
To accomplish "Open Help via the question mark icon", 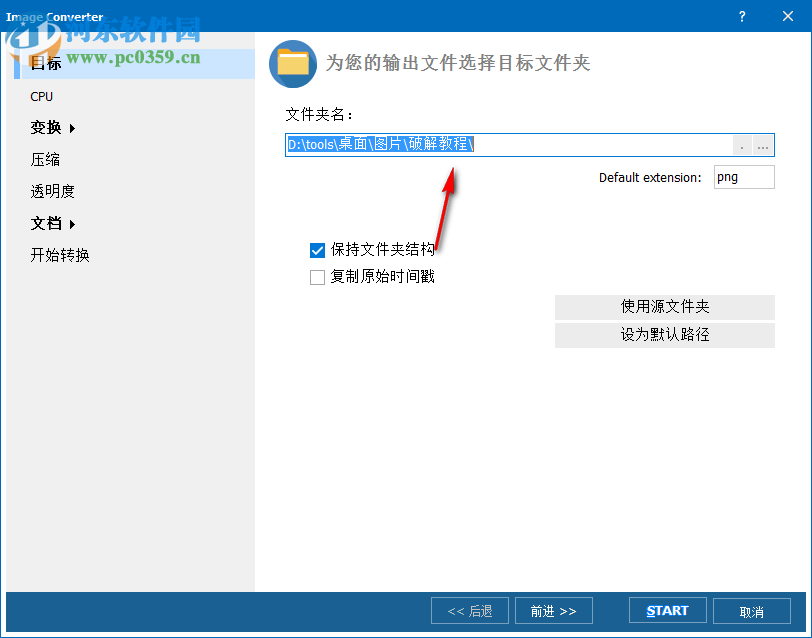I will tap(742, 16).
